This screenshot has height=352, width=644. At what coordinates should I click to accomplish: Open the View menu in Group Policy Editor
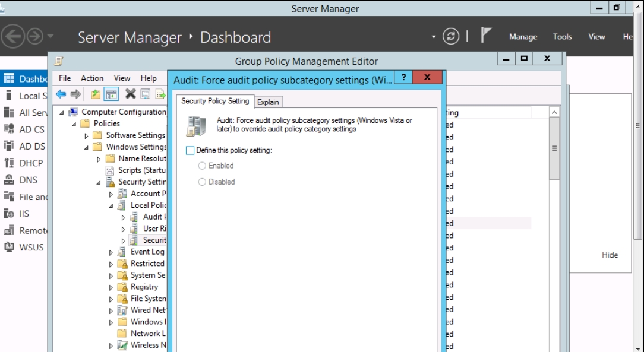pyautogui.click(x=122, y=78)
